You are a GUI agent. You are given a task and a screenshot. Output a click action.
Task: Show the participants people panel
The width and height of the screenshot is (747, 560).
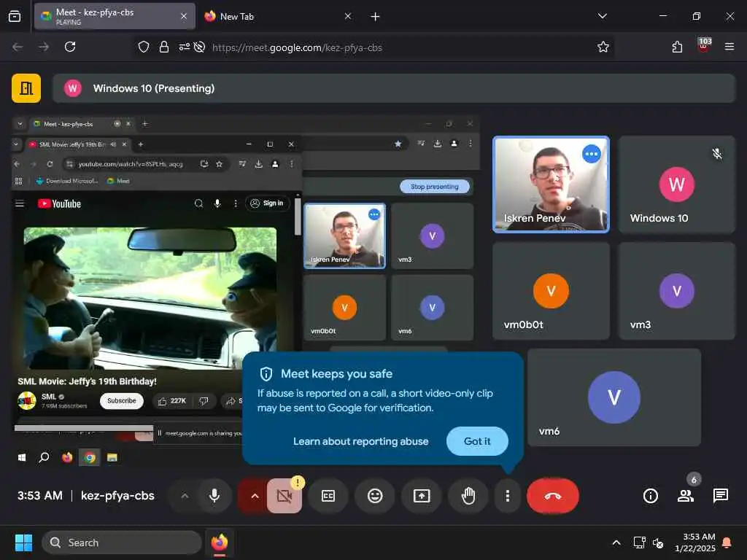[686, 496]
